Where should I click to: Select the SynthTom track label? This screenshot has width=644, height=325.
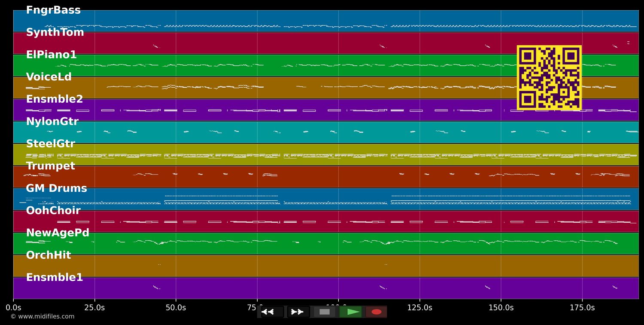[x=55, y=33]
